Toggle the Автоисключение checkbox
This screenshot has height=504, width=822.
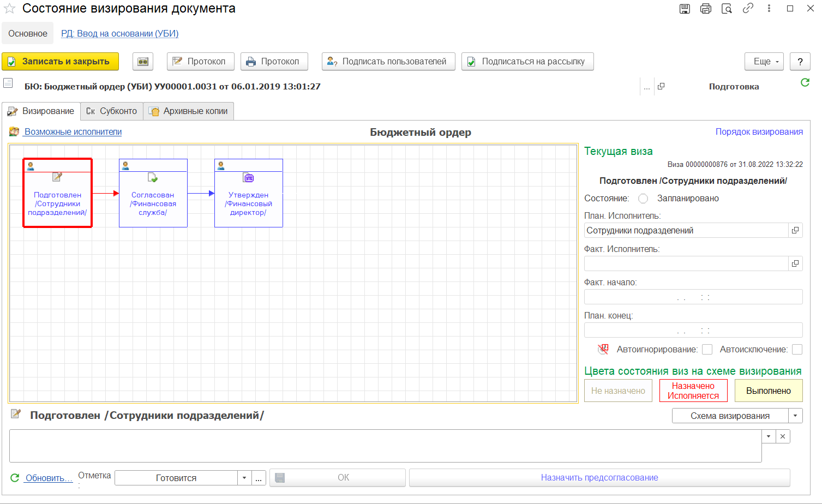tap(797, 349)
